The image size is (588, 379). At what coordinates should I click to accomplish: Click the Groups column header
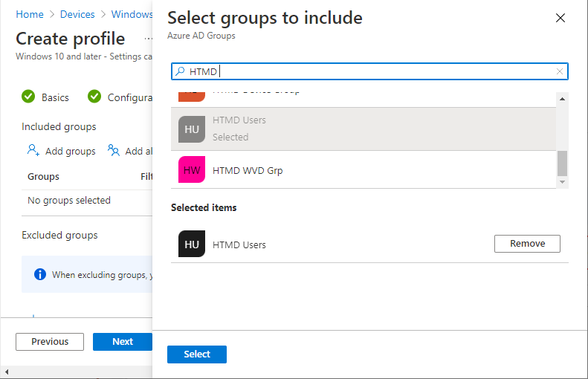pyautogui.click(x=44, y=177)
